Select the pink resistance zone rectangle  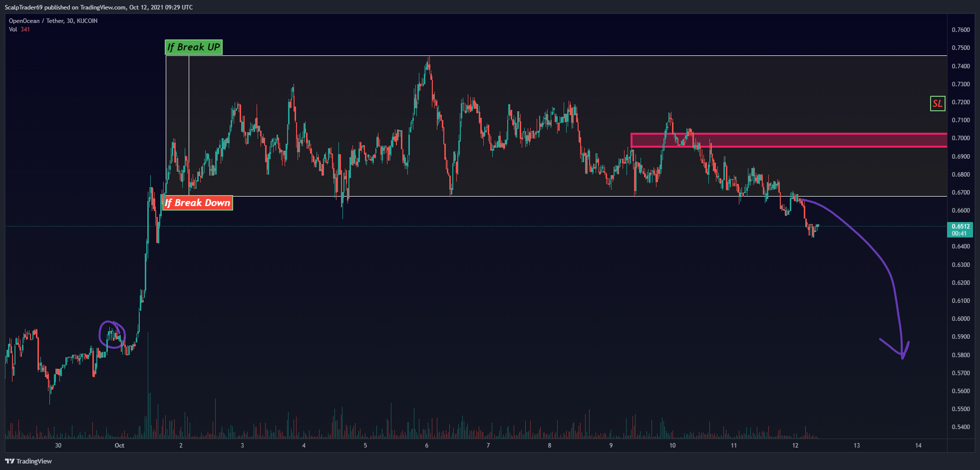[x=789, y=140]
